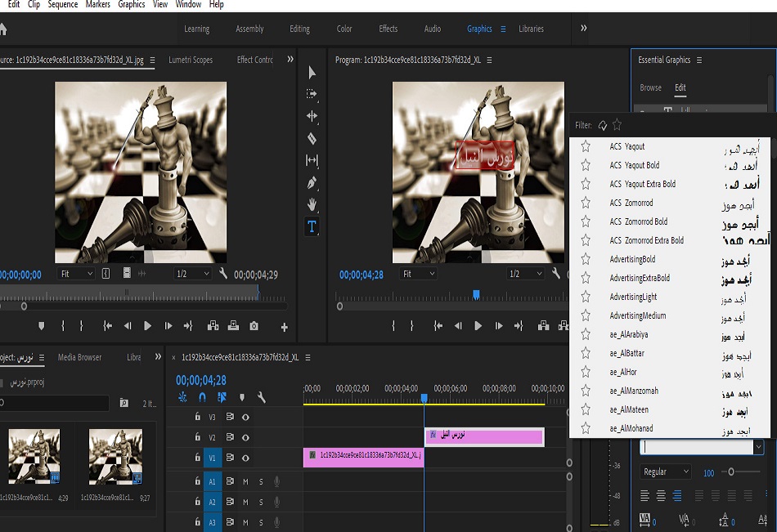
Task: Open the Browse tab in Essential Graphics
Action: [x=650, y=87]
